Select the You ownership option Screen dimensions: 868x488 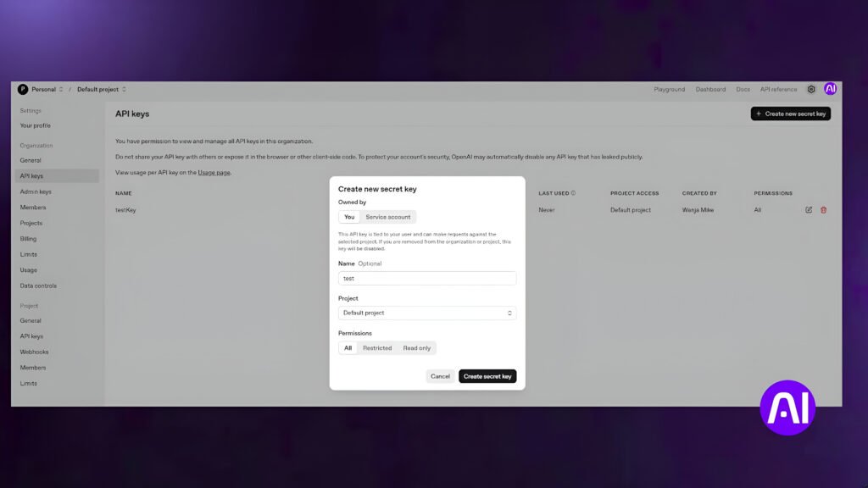pyautogui.click(x=349, y=217)
